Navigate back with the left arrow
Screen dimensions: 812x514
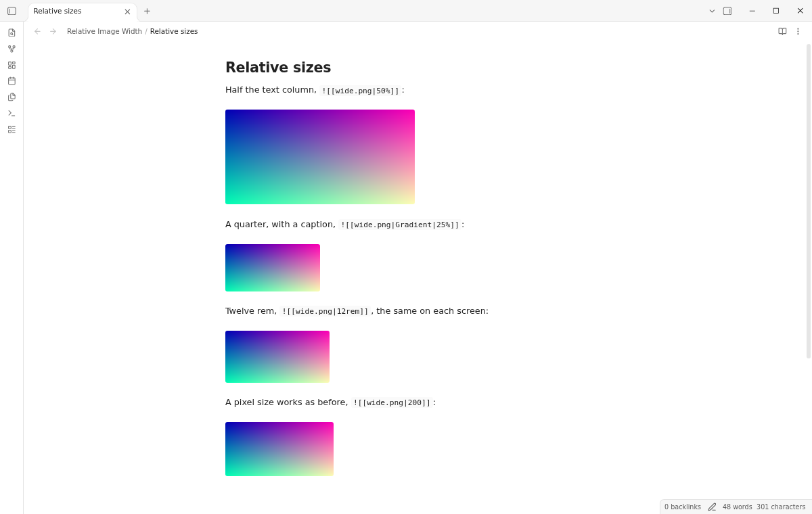[x=37, y=31]
